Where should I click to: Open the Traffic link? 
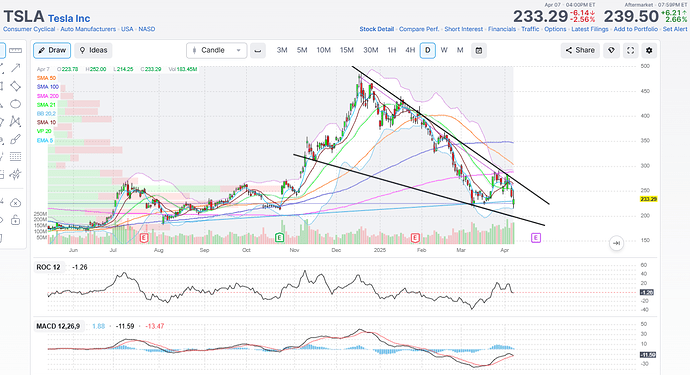click(x=530, y=29)
